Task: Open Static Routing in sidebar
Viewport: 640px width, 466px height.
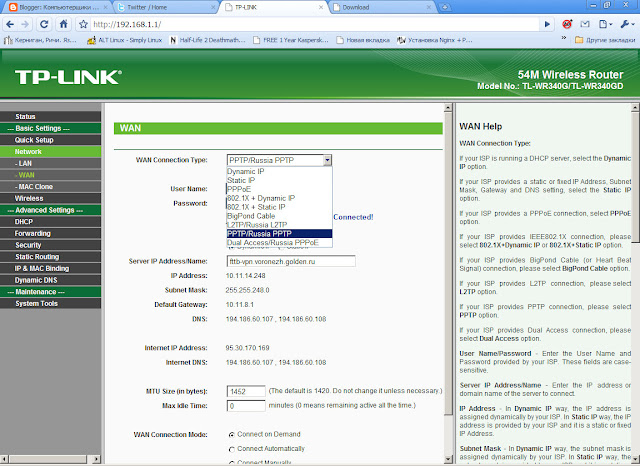Action: [51, 257]
